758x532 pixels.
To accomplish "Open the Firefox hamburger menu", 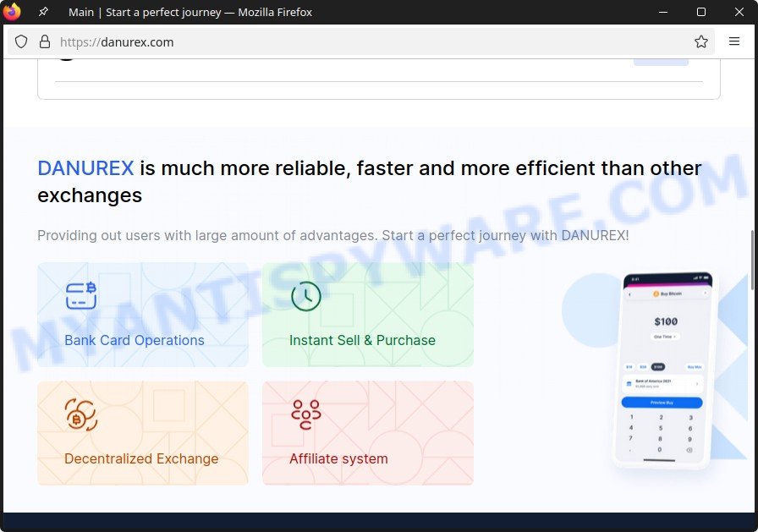I will click(x=733, y=41).
